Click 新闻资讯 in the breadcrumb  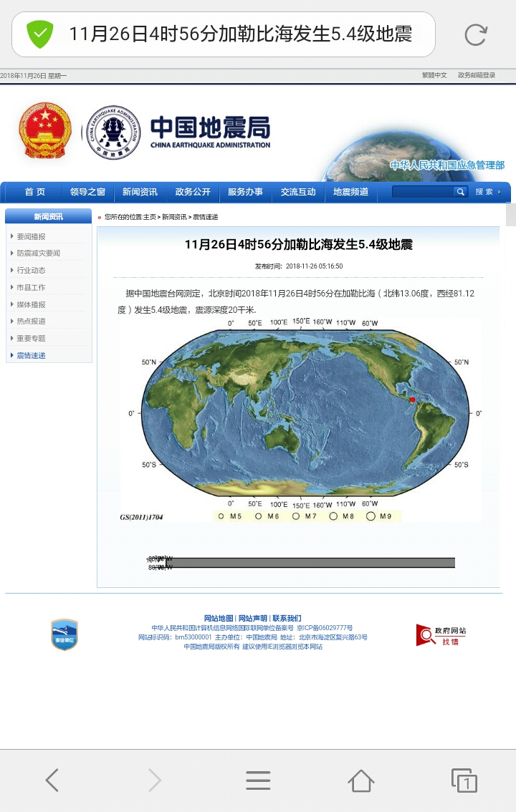(x=174, y=217)
